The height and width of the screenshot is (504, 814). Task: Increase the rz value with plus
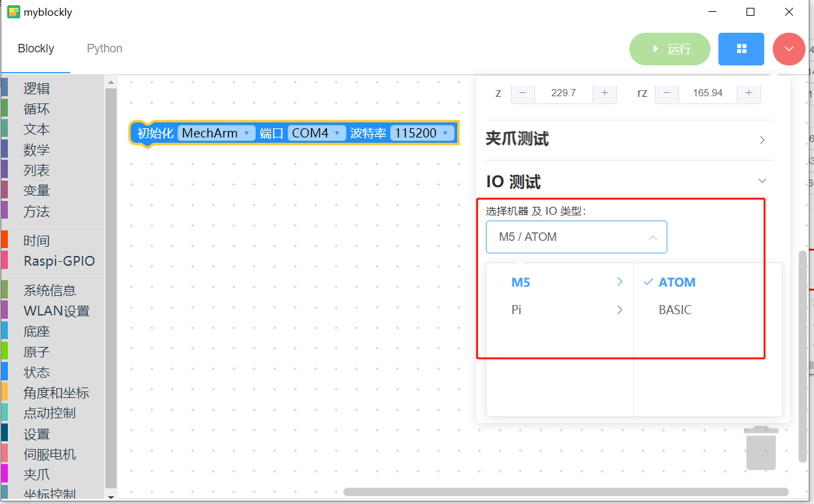pyautogui.click(x=749, y=93)
